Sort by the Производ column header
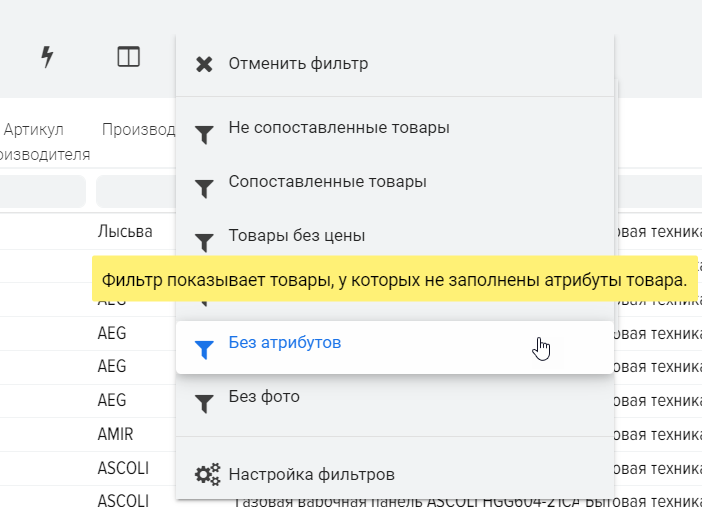 pos(138,129)
